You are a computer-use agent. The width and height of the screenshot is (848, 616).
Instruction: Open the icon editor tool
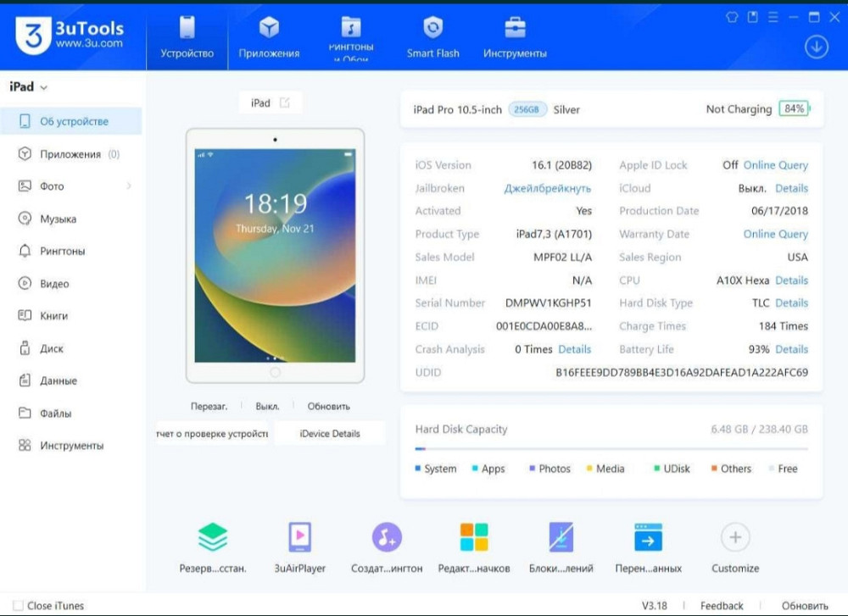[473, 536]
